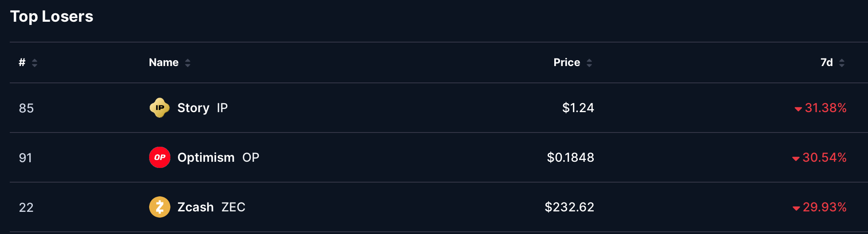Viewport: 868px width, 234px height.
Task: Click the OP ticker symbol text
Action: click(251, 157)
